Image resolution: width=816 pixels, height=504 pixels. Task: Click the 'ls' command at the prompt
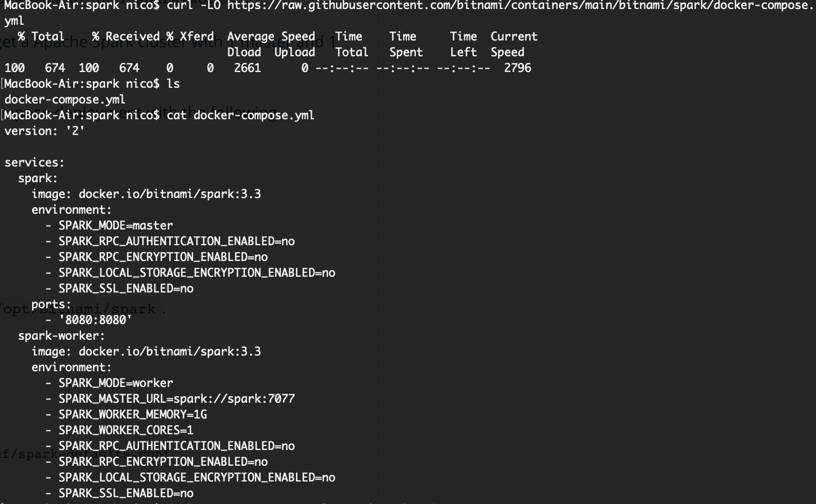click(x=173, y=84)
